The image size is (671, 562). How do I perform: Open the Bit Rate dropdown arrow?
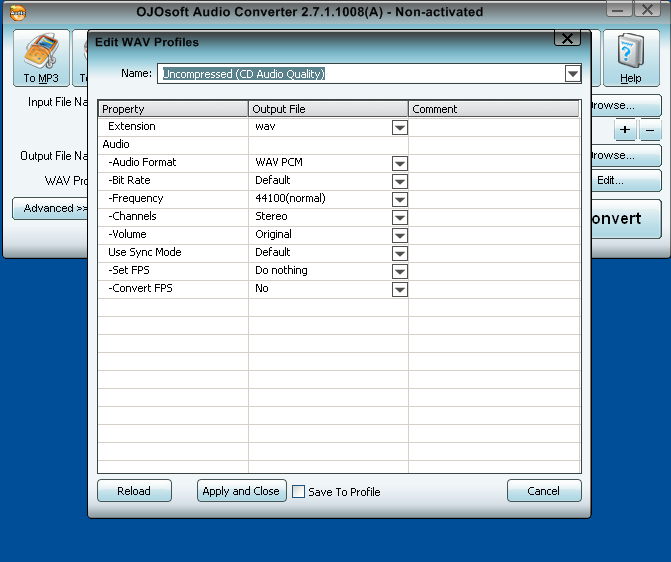point(400,181)
